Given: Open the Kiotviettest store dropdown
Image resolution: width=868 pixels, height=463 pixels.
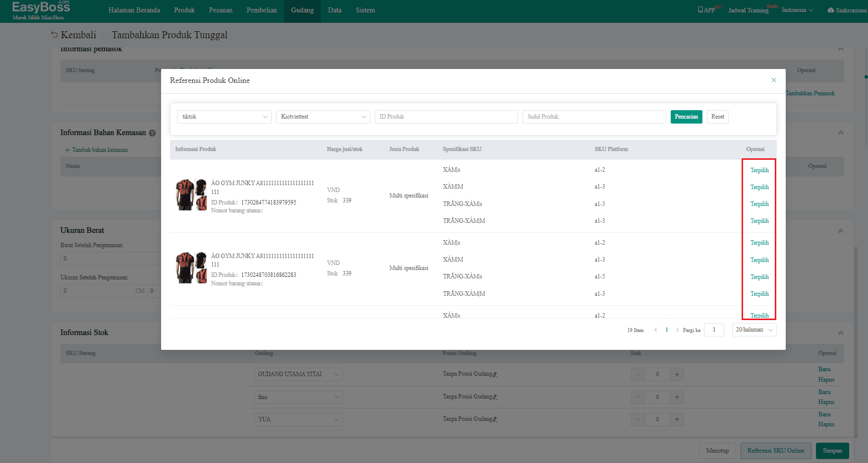Looking at the screenshot, I should coord(323,117).
